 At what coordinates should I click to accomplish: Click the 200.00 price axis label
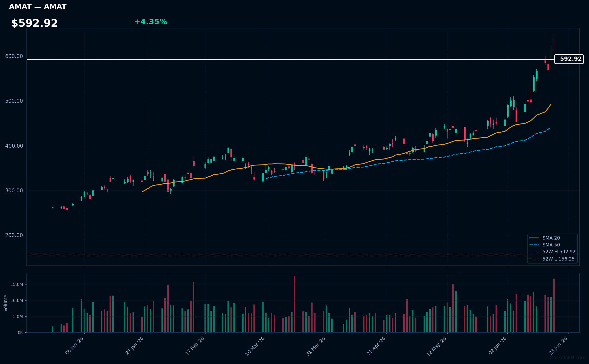point(14,235)
